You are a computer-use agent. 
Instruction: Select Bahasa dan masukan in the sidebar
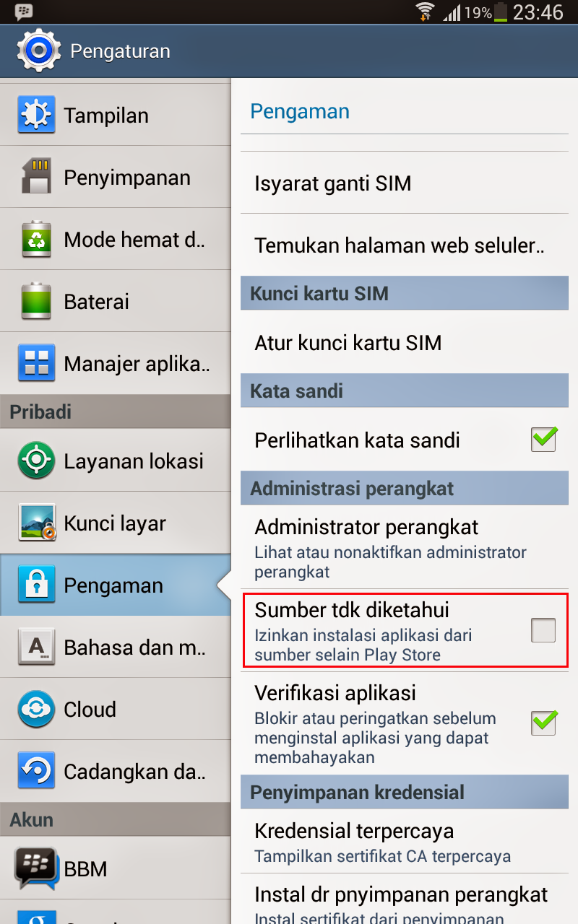point(116,648)
